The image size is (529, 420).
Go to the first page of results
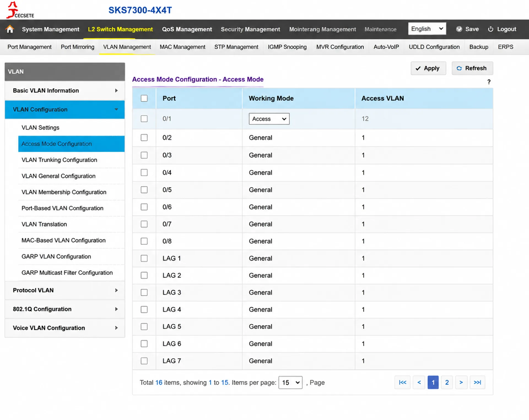(402, 382)
